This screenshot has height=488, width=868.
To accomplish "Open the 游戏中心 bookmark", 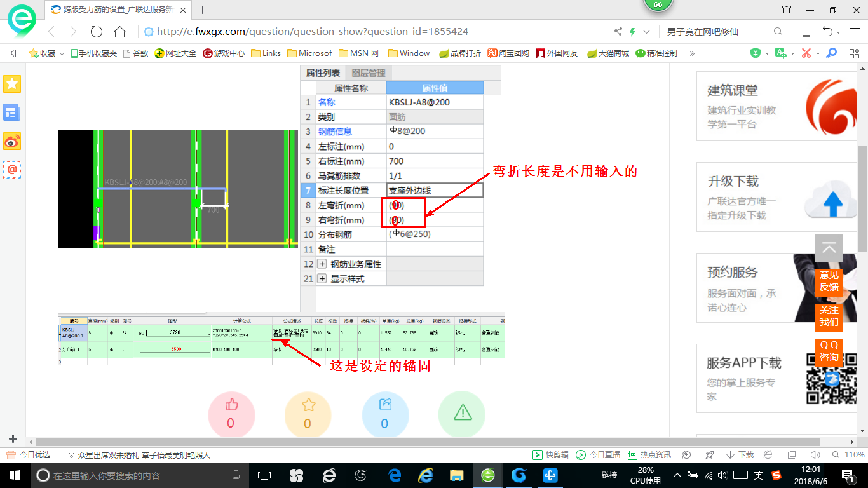I will (224, 53).
